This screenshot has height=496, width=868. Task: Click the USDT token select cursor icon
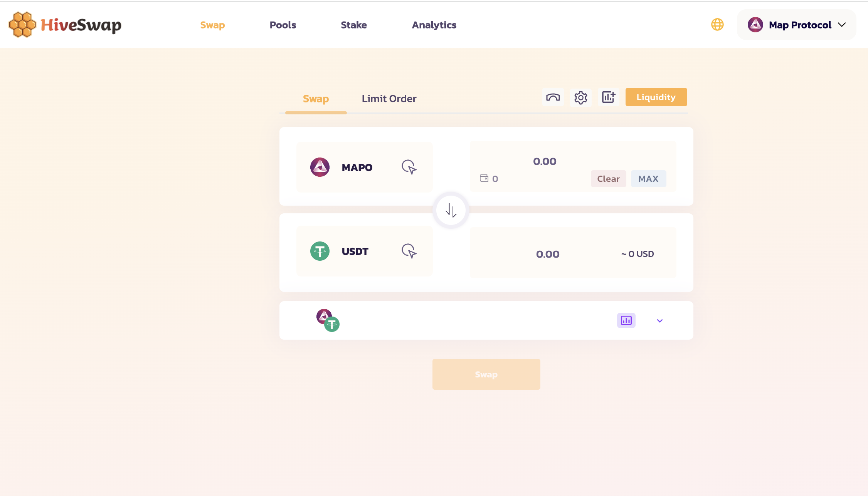(409, 251)
